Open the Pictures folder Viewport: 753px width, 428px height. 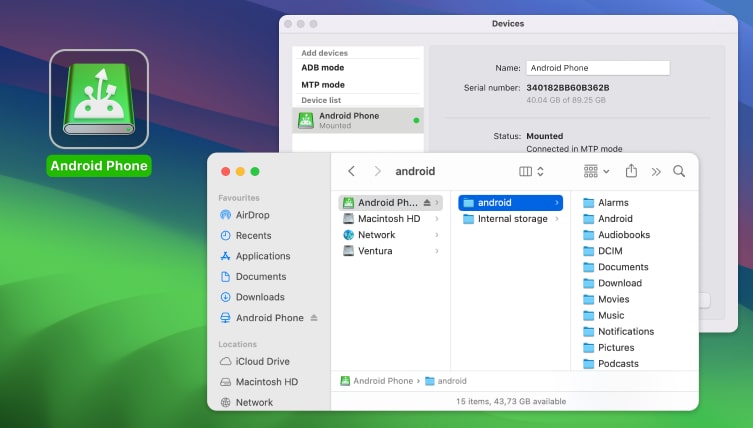coord(608,347)
